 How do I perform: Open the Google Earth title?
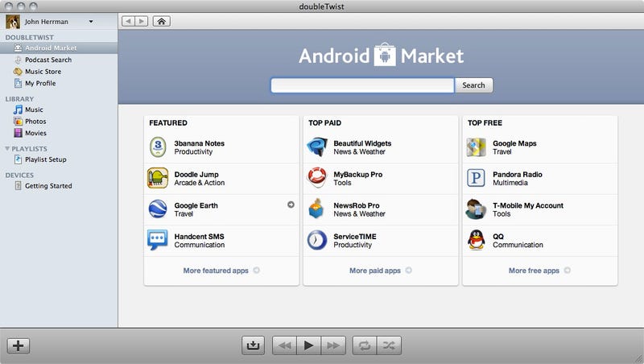coord(196,205)
